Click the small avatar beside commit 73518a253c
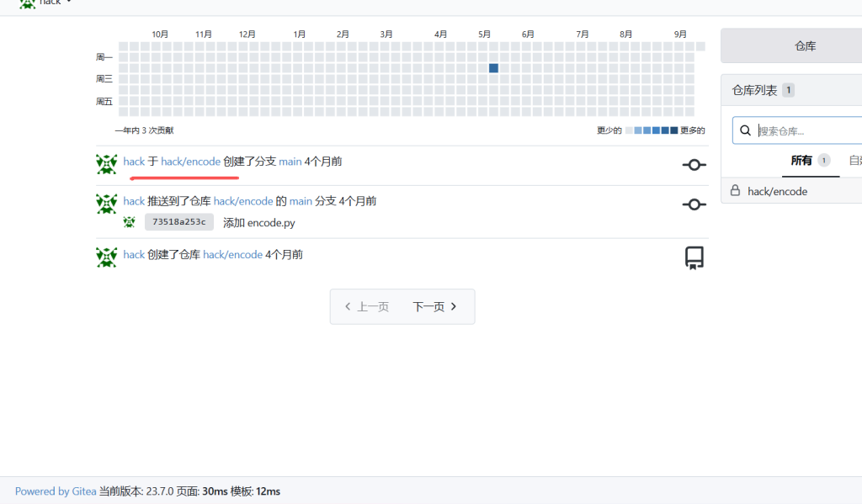This screenshot has width=862, height=504. coord(129,222)
